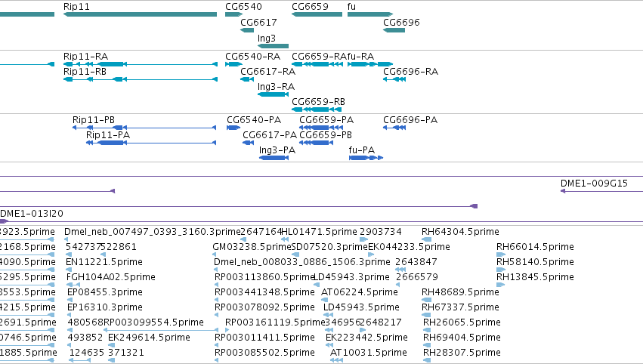This screenshot has height=364, width=643.
Task: Click protein label CG6659-PB
Action: 326,135
